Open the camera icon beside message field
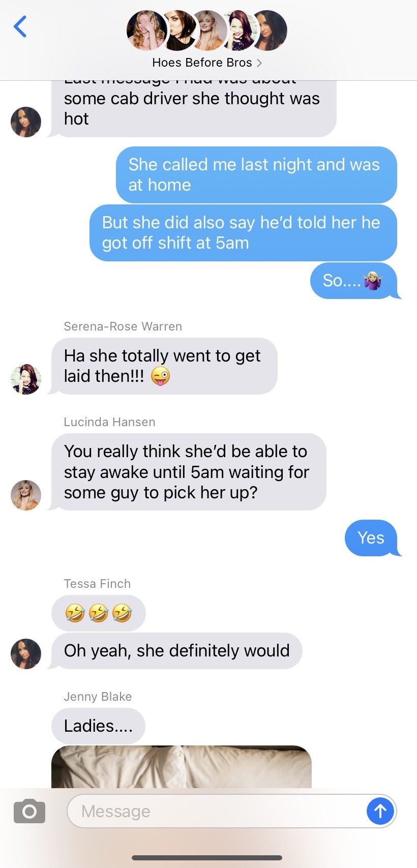Viewport: 417px width, 868px height. 29,811
